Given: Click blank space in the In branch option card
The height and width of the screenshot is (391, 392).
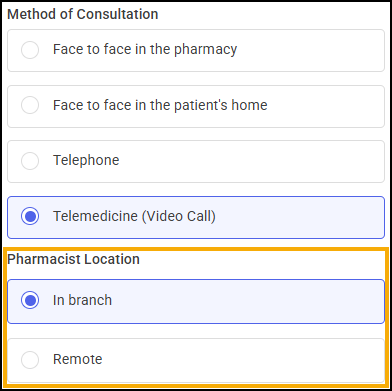Looking at the screenshot, I should click(x=247, y=301).
